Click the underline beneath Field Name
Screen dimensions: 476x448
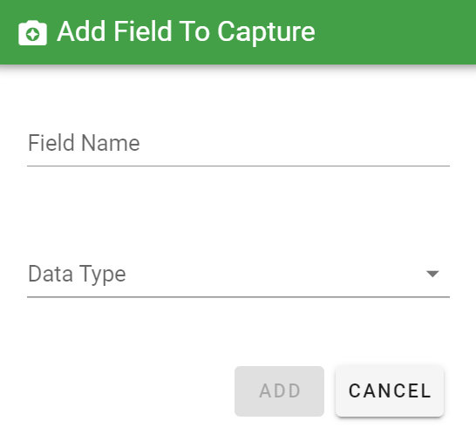pyautogui.click(x=238, y=166)
